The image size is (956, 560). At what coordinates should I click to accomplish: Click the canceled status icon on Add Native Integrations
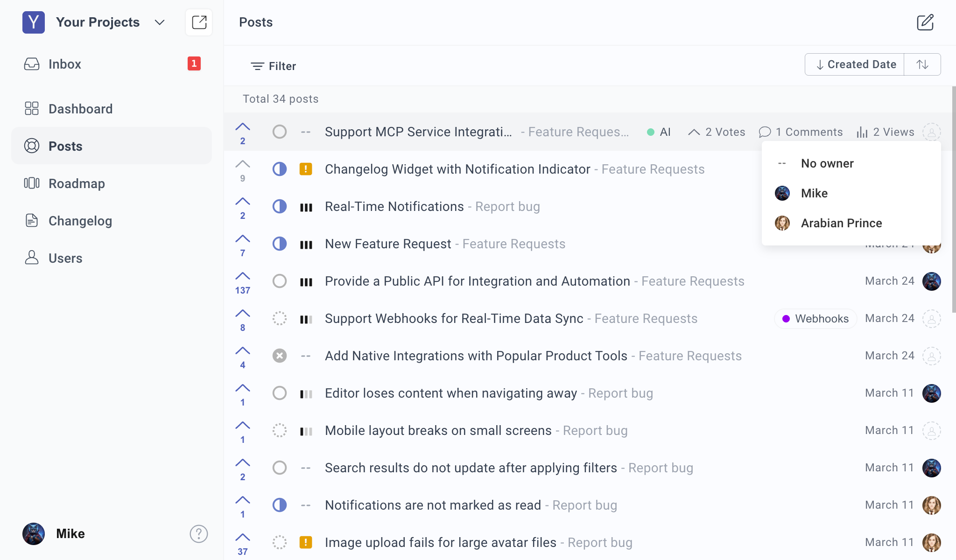tap(280, 356)
